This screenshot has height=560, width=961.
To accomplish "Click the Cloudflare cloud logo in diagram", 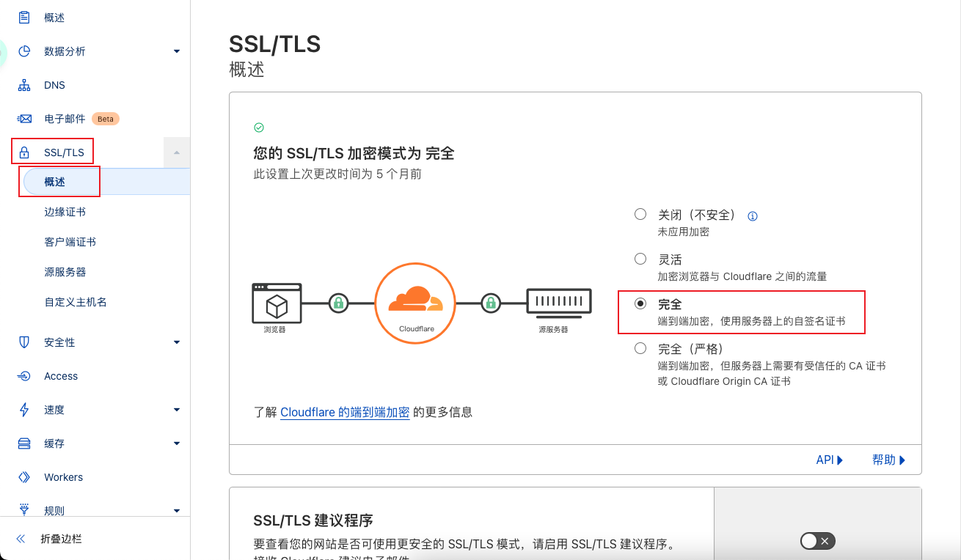I will click(x=415, y=299).
